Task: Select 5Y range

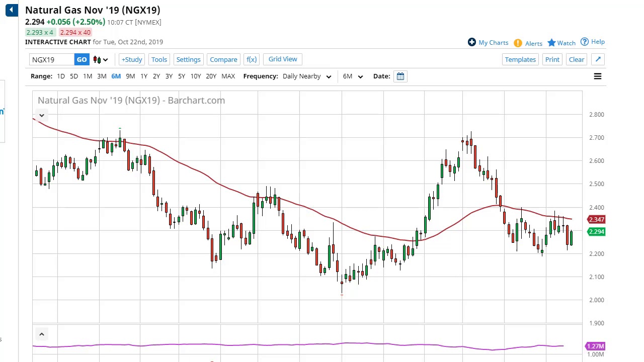Action: point(181,76)
